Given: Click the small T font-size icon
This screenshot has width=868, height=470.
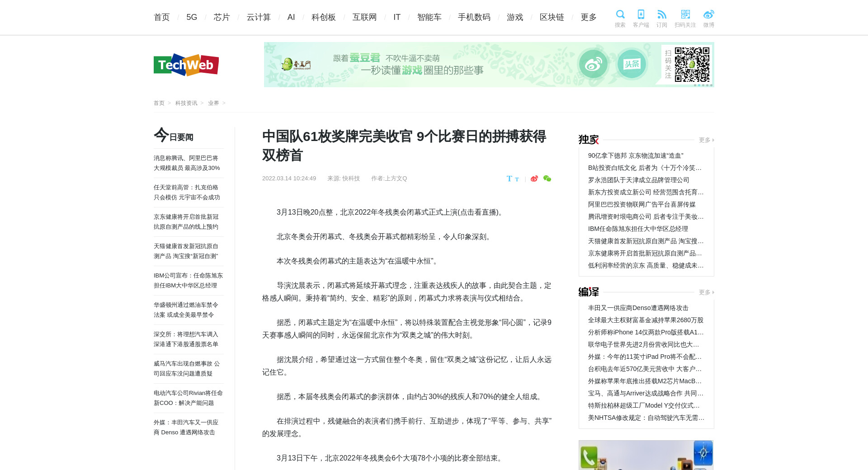Looking at the screenshot, I should point(517,179).
